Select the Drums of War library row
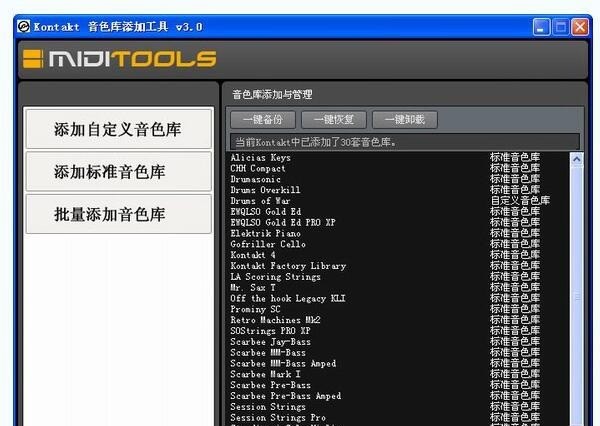 coord(399,201)
